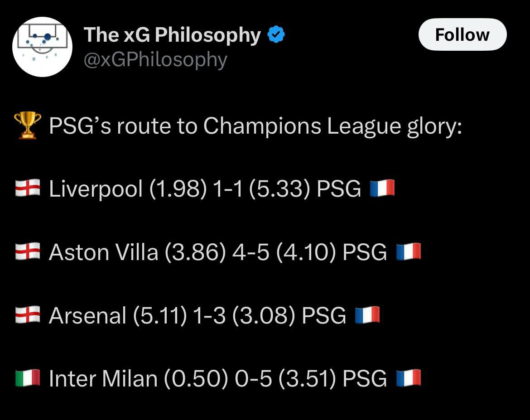Screen dimensions: 530x420
Task: Click the France flag on the Liverpool line
Action: tap(382, 188)
